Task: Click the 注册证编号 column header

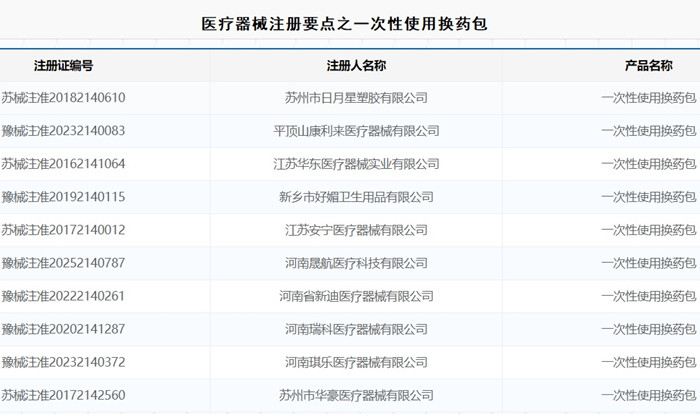Action: click(x=63, y=66)
